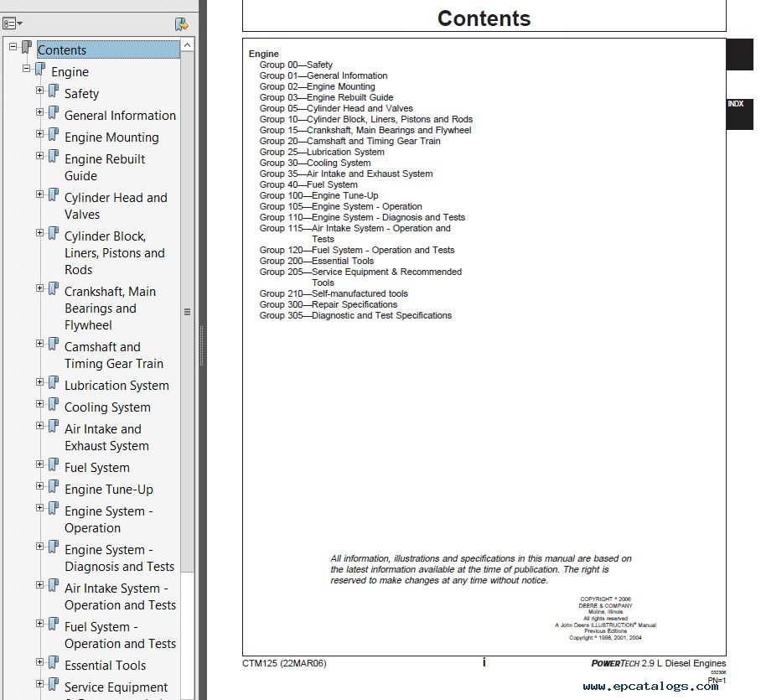The image size is (761, 700).
Task: Open Air Intake System - Operation and Tests bookmark
Action: click(121, 597)
